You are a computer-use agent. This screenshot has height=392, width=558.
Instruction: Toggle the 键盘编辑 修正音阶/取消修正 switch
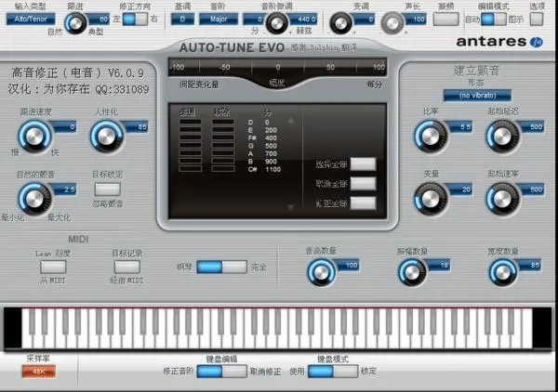click(222, 372)
